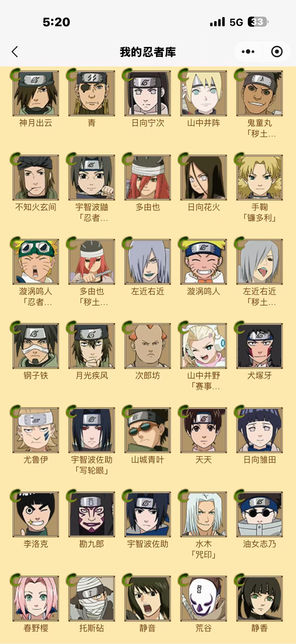This screenshot has width=296, height=644.
Task: Open the 宇智波佐助「写轮眼」 portrait
Action: [x=92, y=430]
